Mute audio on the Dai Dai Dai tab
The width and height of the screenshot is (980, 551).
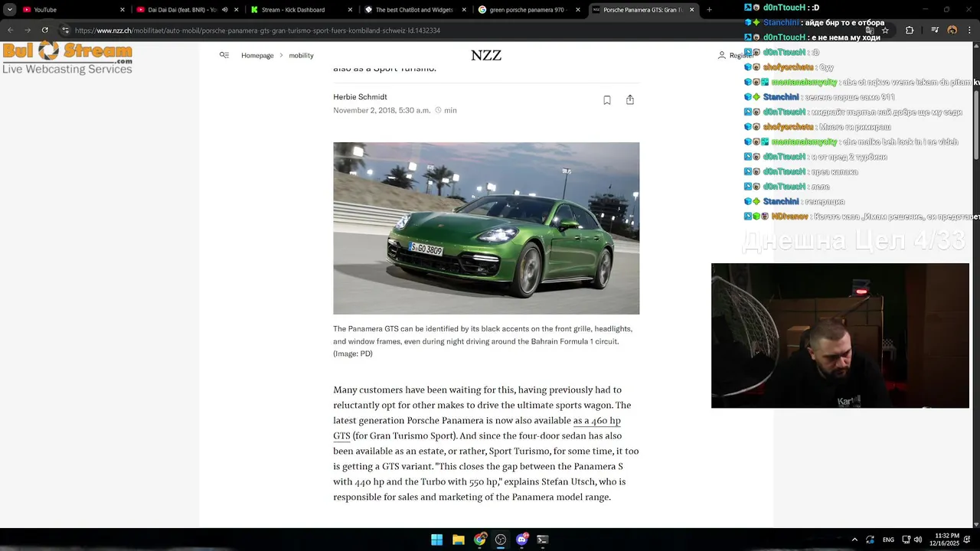coord(225,10)
